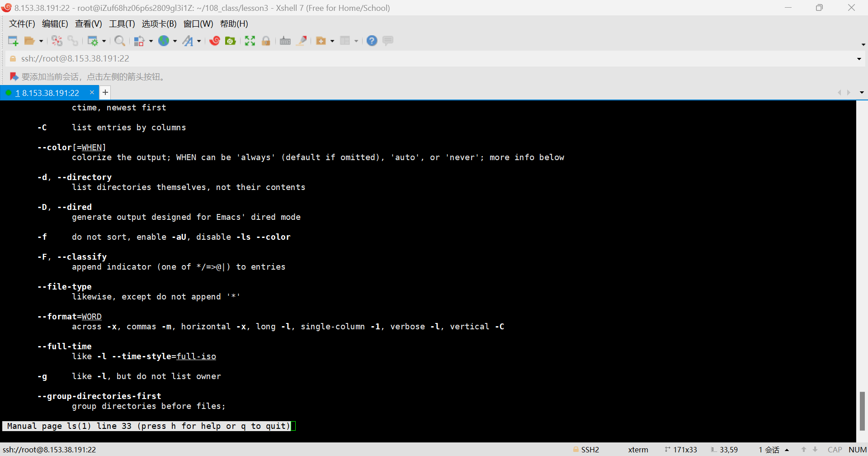Open the 编辑(E) menu
The height and width of the screenshot is (456, 868).
pos(55,24)
